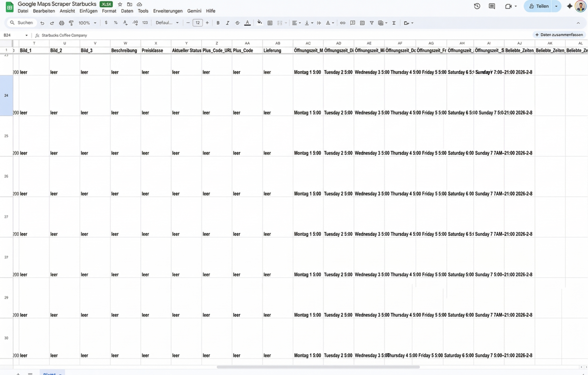Image resolution: width=588 pixels, height=375 pixels.
Task: Open the Daten menu
Action: click(127, 11)
